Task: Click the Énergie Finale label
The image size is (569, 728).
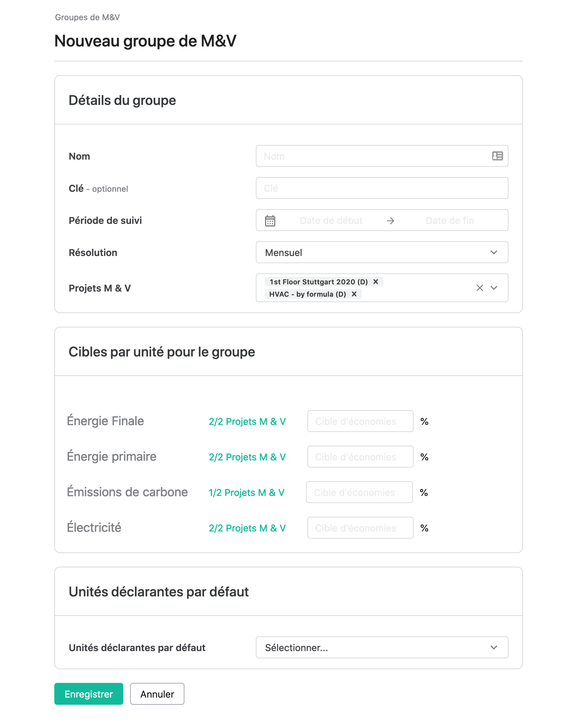Action: [x=106, y=421]
